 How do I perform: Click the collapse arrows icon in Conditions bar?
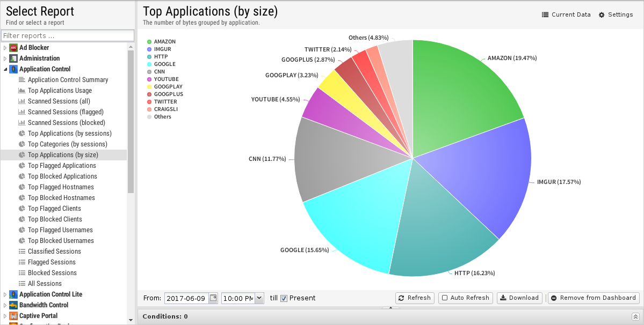click(x=635, y=316)
